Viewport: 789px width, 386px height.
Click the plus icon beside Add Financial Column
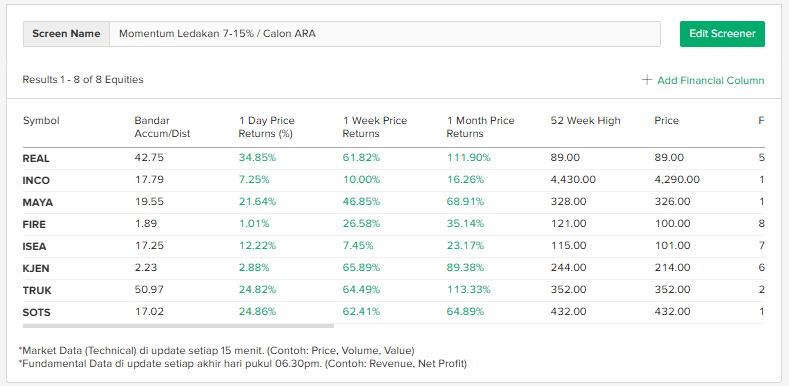click(647, 80)
